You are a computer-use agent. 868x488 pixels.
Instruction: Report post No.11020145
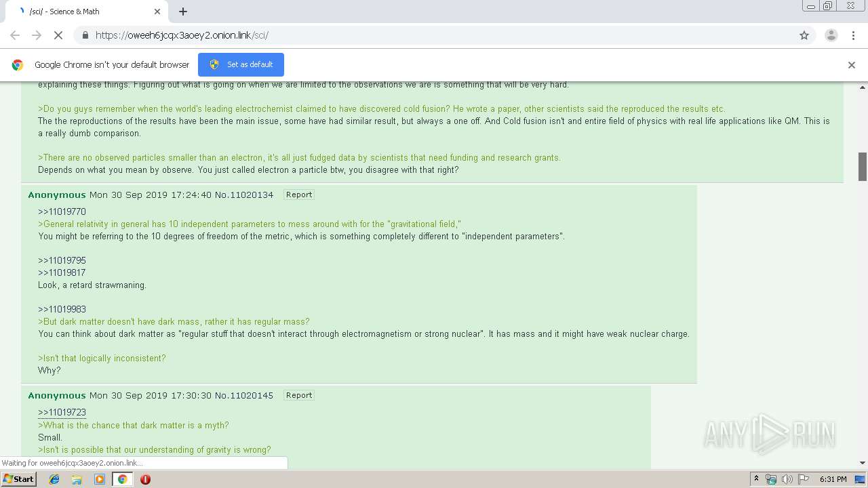pos(299,395)
